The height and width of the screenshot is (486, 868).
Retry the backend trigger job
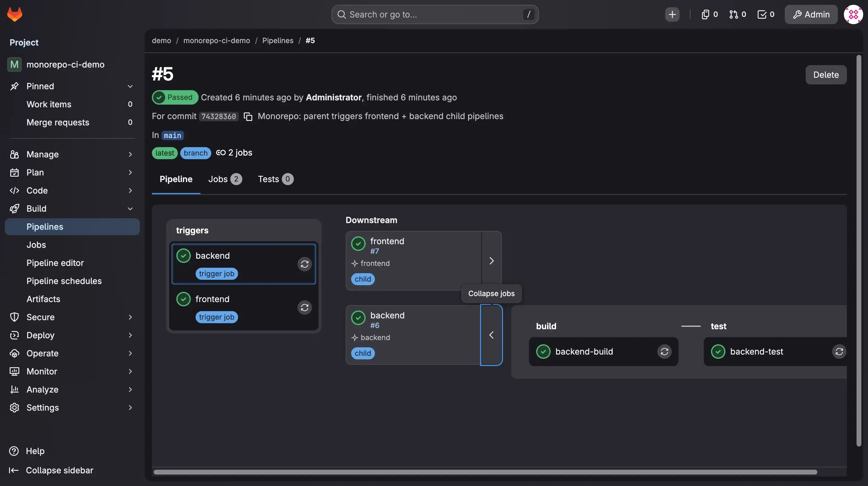pyautogui.click(x=304, y=264)
